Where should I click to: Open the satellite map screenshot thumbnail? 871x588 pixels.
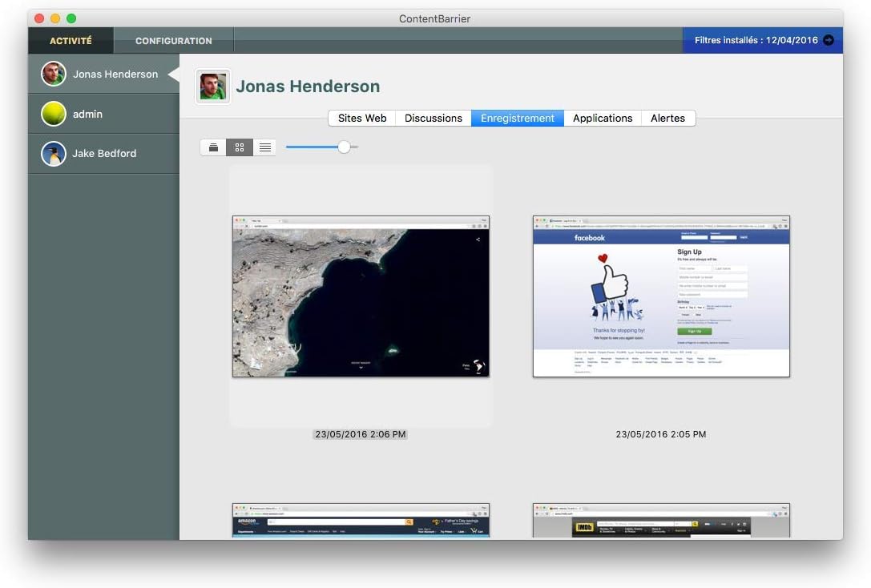[361, 296]
